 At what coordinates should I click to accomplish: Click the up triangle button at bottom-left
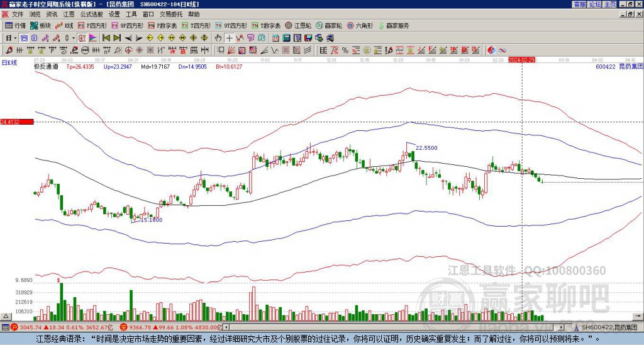[6, 316]
